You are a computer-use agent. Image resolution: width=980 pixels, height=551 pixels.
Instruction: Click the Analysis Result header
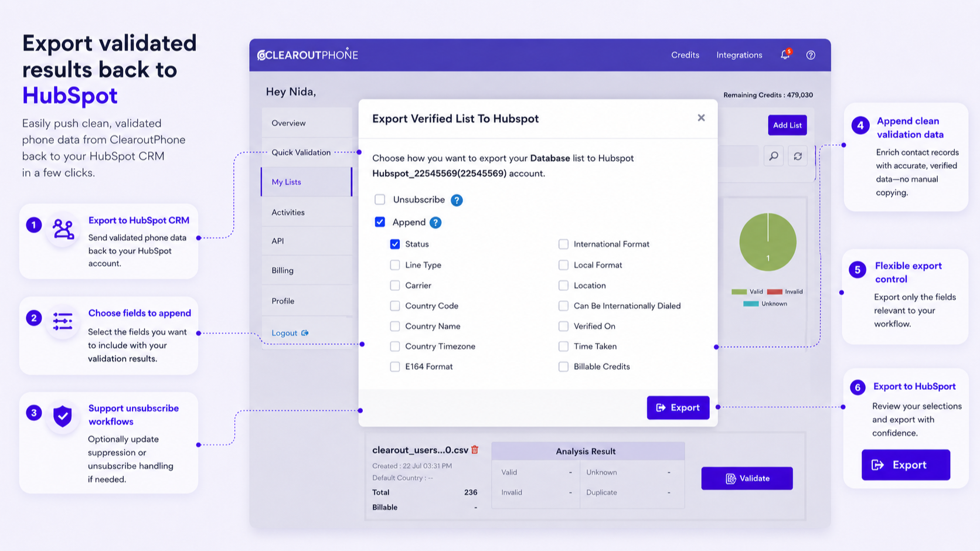(x=588, y=451)
